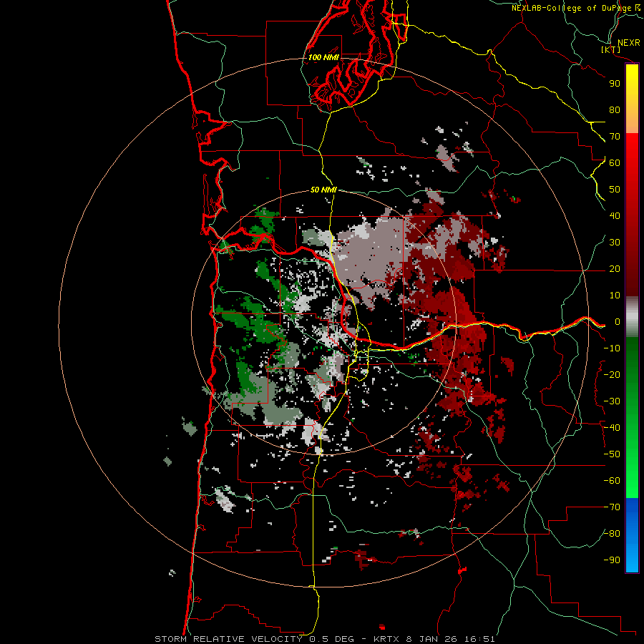
Task: Click the 20 value on velocity scale
Action: [x=615, y=268]
